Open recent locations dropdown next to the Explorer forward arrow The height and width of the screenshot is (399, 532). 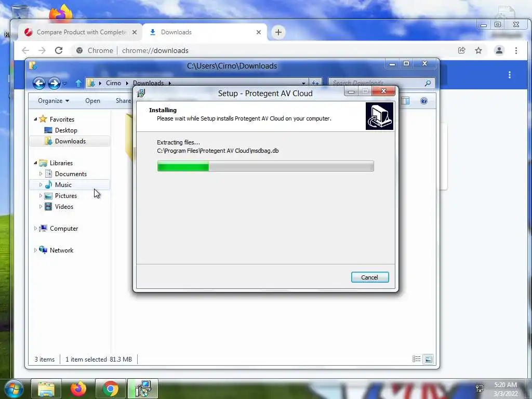click(65, 84)
